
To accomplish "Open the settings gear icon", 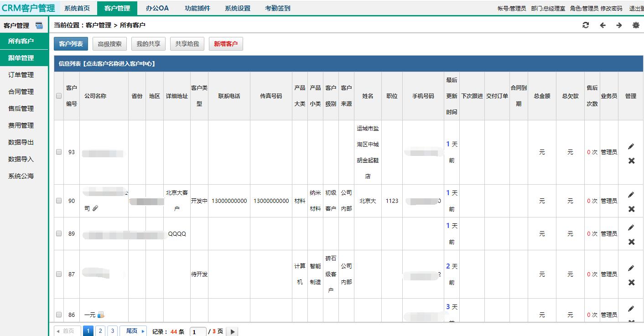I will click(x=636, y=26).
